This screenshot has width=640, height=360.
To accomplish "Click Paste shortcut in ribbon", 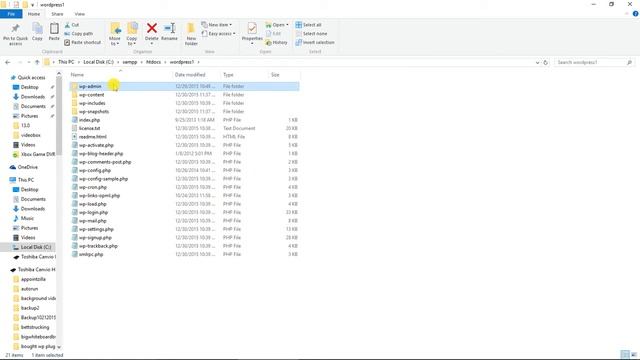I will click(82, 42).
